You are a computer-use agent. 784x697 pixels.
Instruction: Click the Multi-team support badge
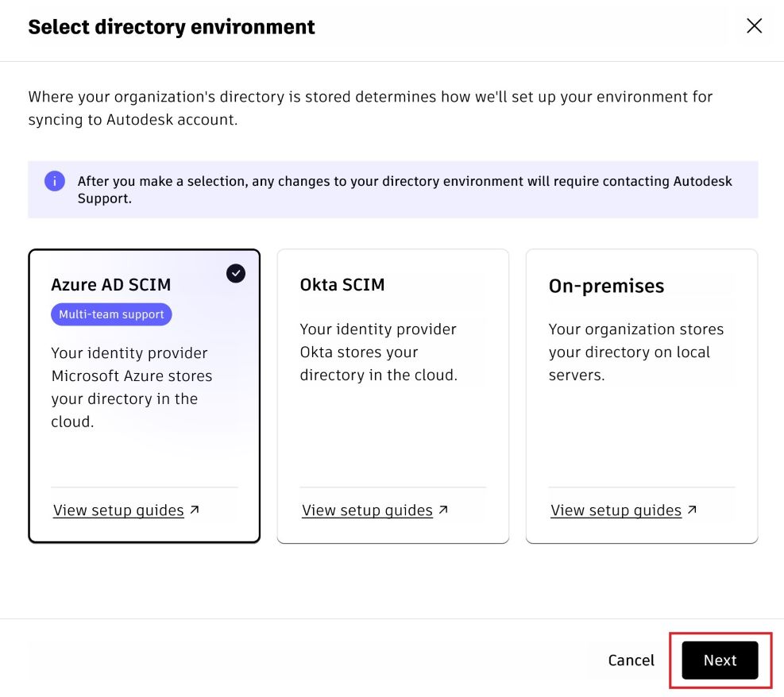click(111, 314)
